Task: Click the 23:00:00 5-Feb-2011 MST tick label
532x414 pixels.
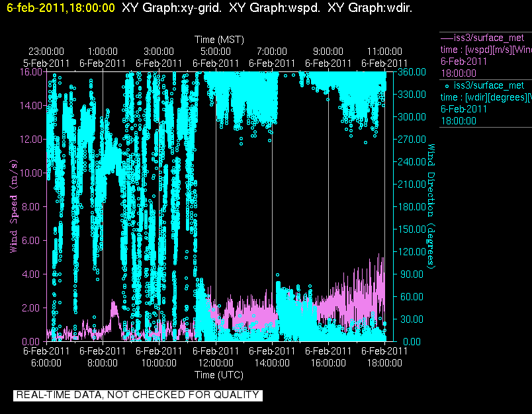Action: click(x=46, y=58)
